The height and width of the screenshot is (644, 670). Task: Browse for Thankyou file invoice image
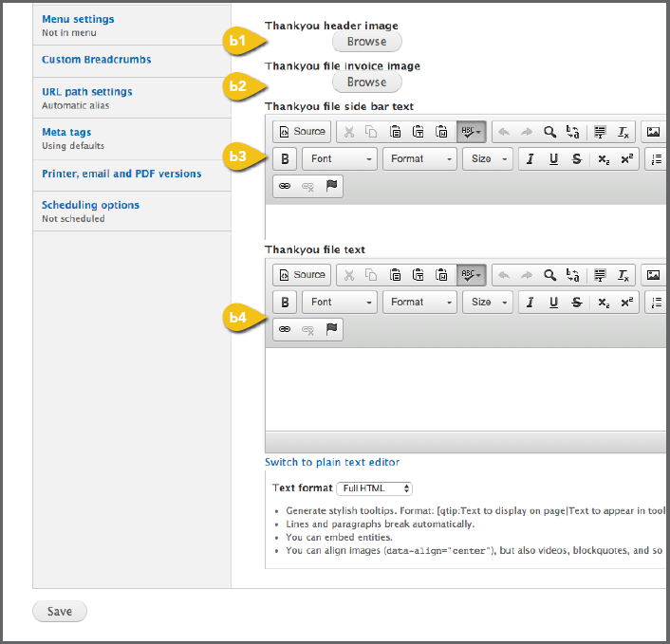point(367,82)
